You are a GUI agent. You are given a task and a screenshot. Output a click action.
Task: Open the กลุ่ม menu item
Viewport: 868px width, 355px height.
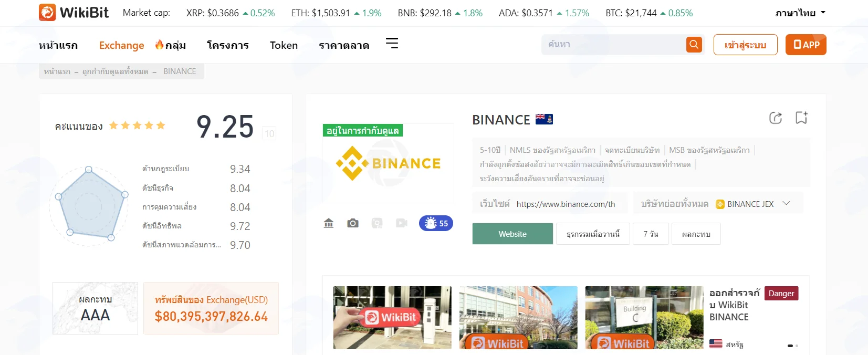click(175, 45)
